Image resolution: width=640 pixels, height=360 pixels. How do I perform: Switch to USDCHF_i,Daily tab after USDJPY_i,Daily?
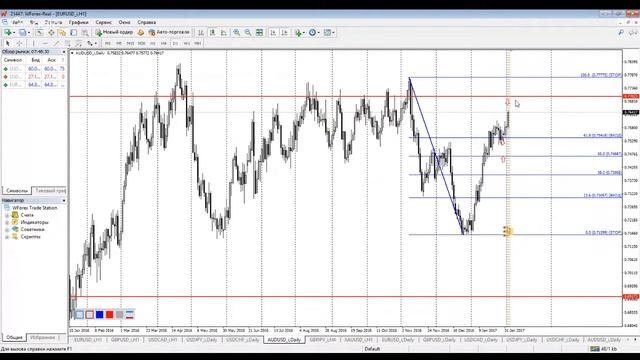pyautogui.click(x=242, y=340)
